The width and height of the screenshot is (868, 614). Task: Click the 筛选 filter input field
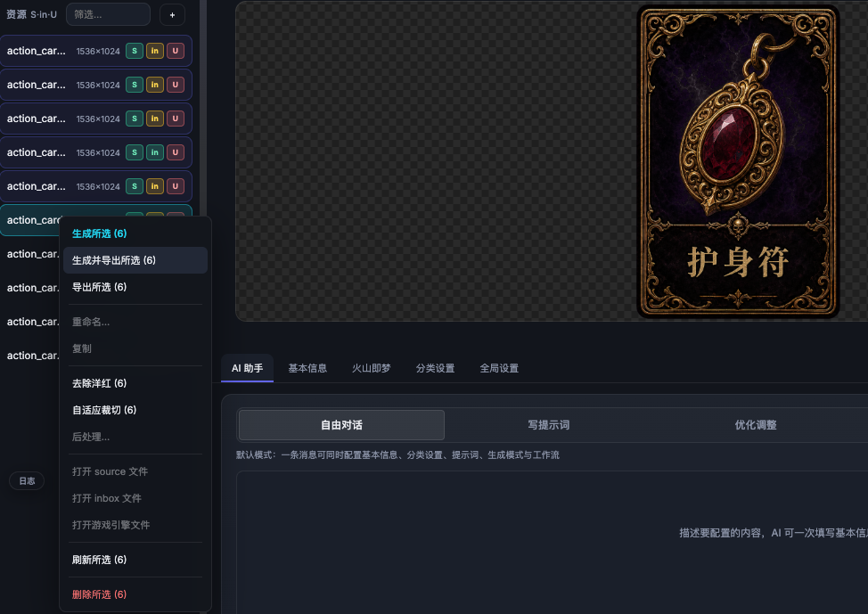[109, 14]
